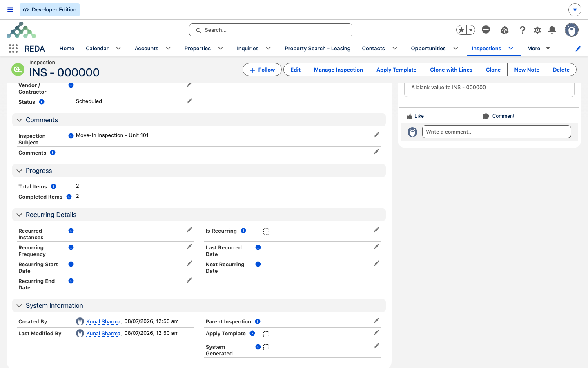Image resolution: width=588 pixels, height=368 pixels.
Task: Click the Manage Inspection button
Action: (339, 70)
